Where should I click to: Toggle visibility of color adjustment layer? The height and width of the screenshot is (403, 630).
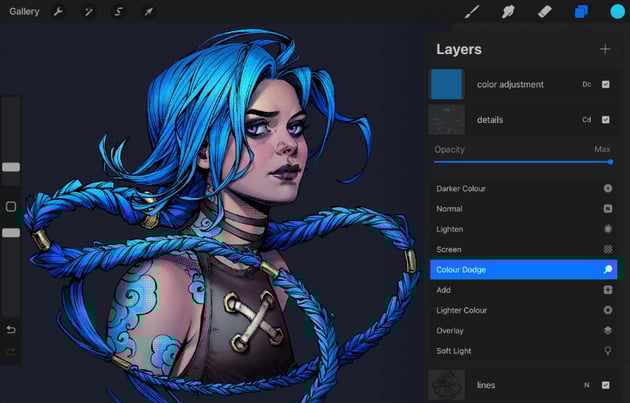605,84
